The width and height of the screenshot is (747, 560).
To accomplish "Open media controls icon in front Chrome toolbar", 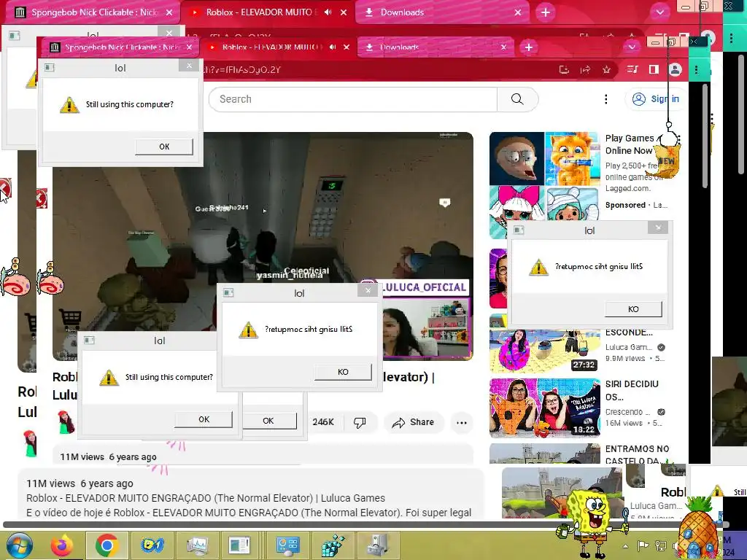I will coord(632,70).
